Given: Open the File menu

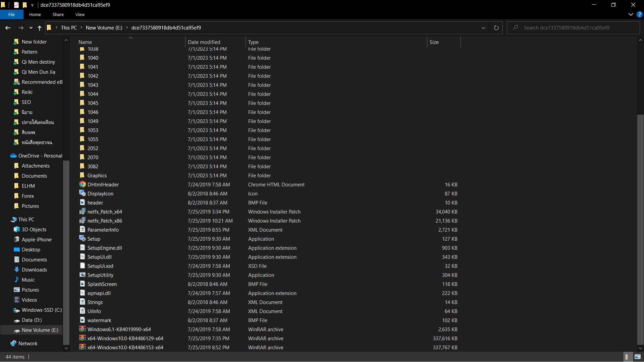Looking at the screenshot, I should (11, 14).
